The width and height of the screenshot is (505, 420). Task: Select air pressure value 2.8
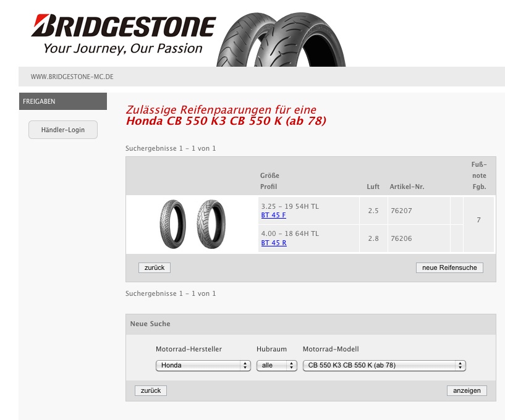click(x=373, y=238)
